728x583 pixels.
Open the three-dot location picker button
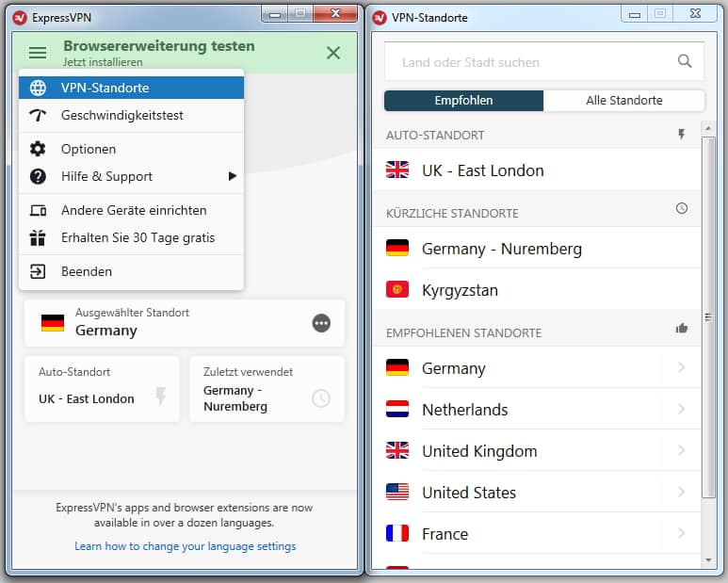pos(321,323)
